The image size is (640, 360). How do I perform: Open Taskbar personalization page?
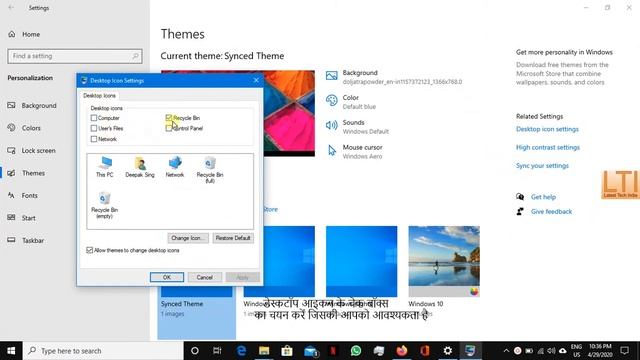pyautogui.click(x=26, y=240)
